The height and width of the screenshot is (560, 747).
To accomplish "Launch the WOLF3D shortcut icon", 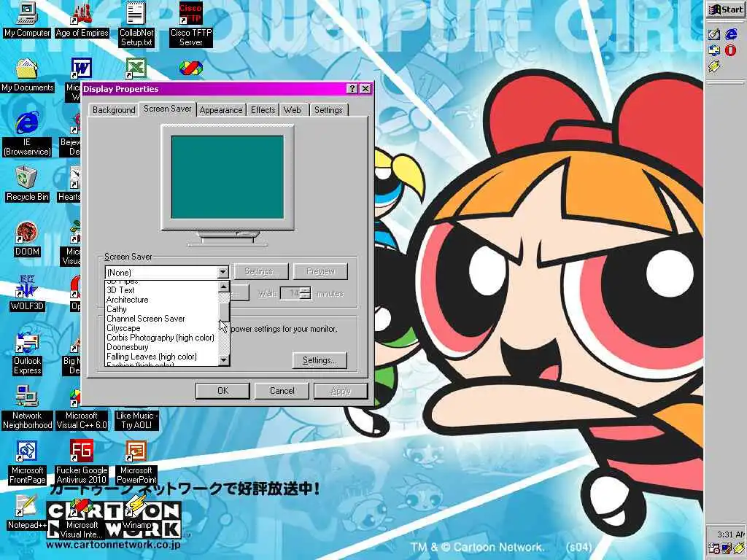I will pos(27,295).
